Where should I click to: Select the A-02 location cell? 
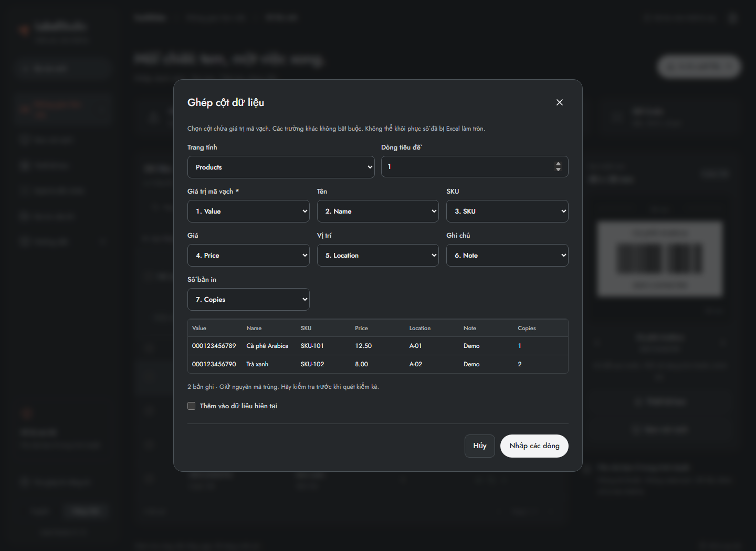coord(416,364)
